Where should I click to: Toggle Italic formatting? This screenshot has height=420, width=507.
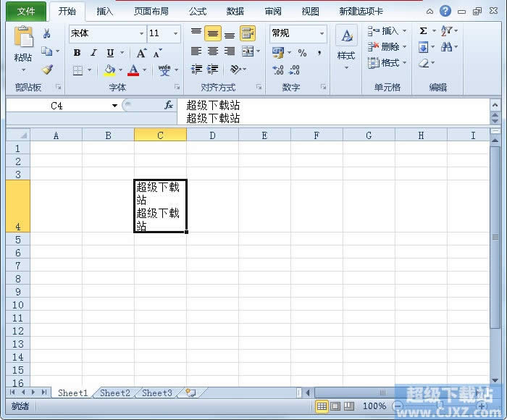pyautogui.click(x=93, y=52)
